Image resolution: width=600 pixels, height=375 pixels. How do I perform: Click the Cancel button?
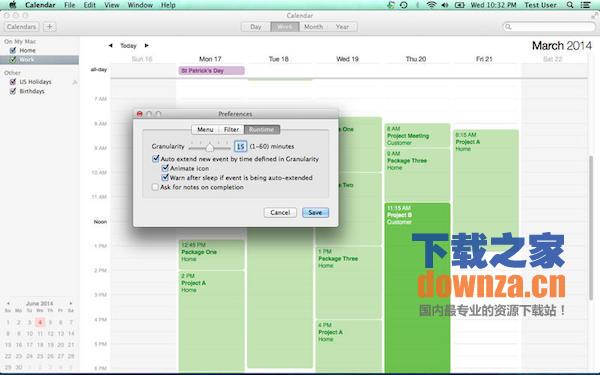[280, 212]
